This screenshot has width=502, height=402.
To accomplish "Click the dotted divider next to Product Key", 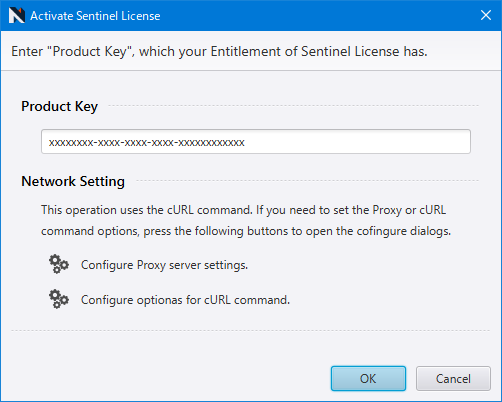I will (293, 105).
